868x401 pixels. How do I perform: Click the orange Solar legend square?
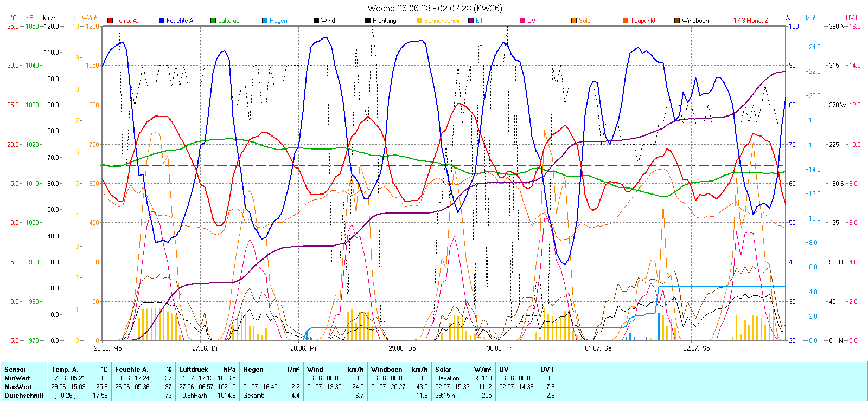pos(574,21)
